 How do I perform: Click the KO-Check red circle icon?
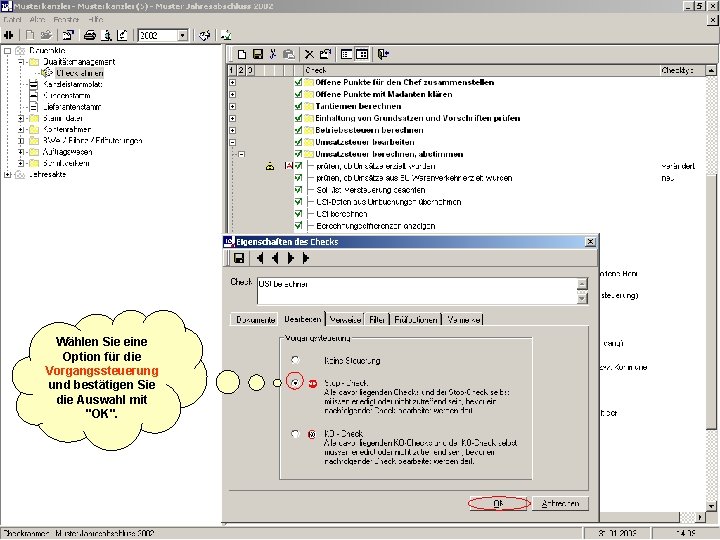(x=312, y=434)
